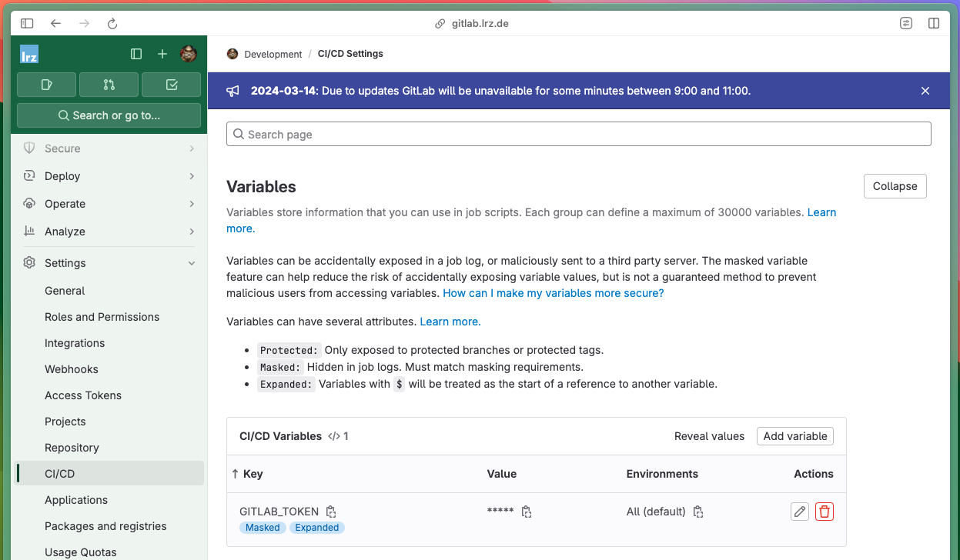Click the Analyze chart icon
The height and width of the screenshot is (560, 960).
click(29, 231)
